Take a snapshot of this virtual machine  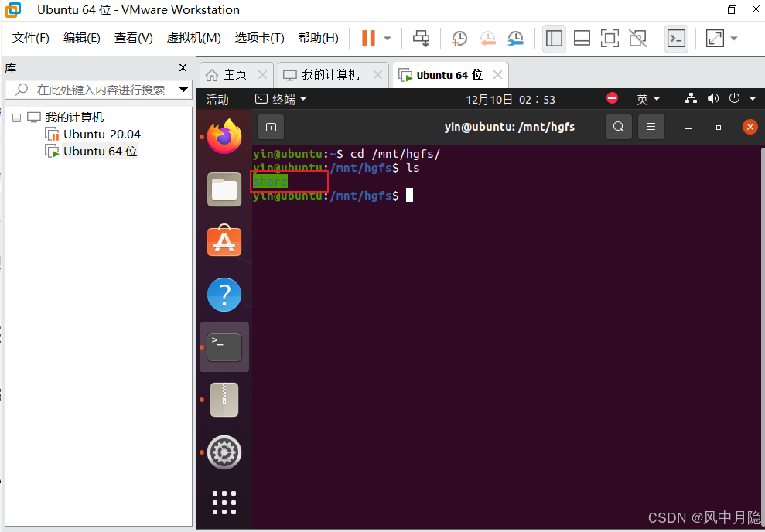click(x=459, y=38)
